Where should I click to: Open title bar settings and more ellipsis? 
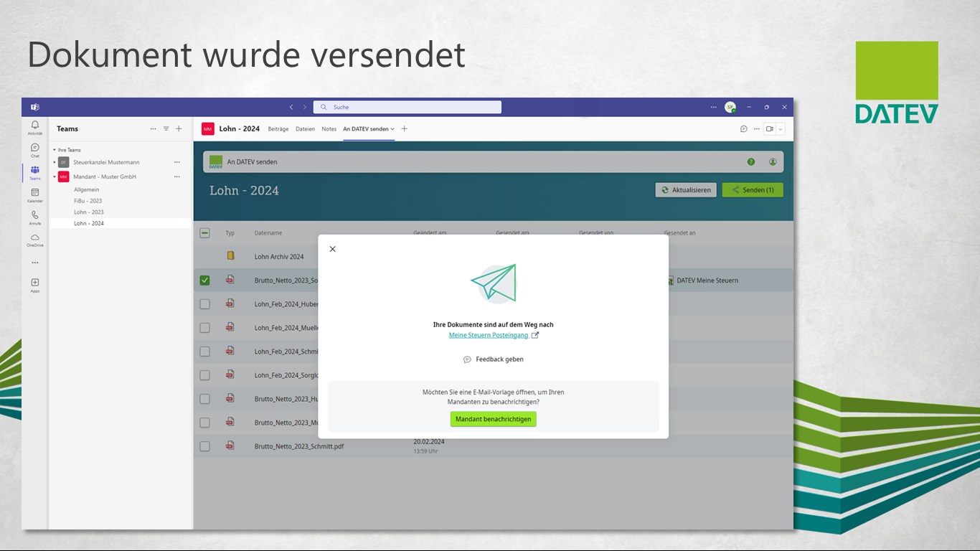click(x=713, y=107)
